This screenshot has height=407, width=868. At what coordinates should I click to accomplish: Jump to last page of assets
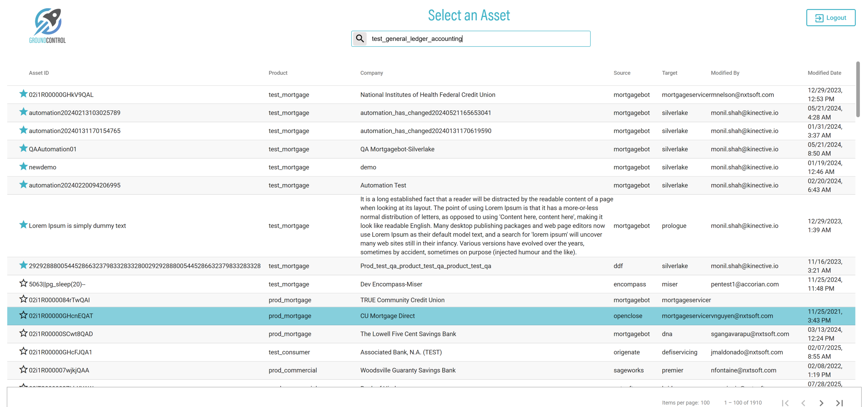click(839, 402)
